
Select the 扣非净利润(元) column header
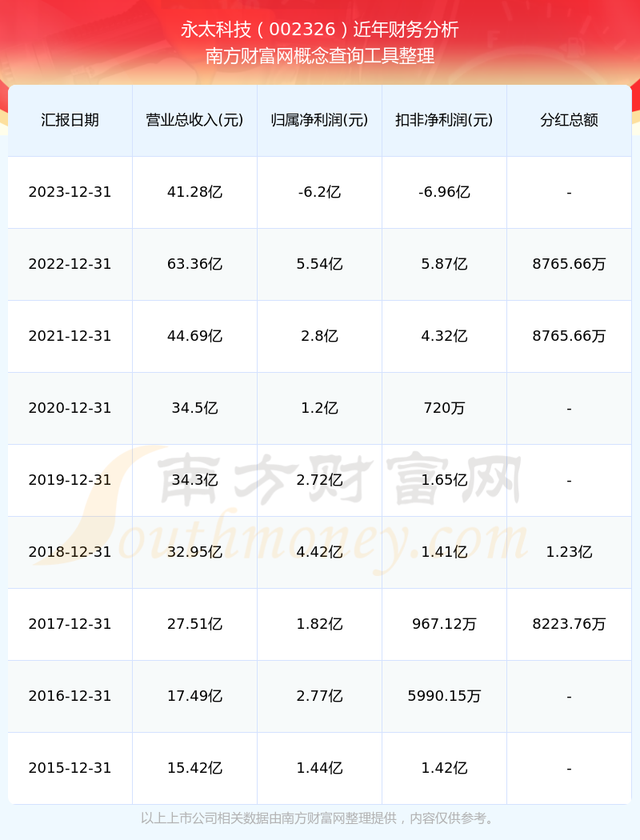[445, 120]
